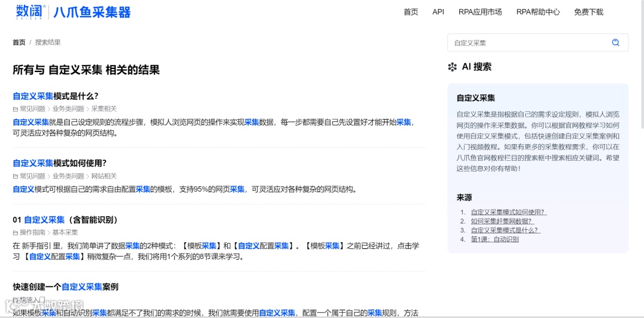The height and width of the screenshot is (318, 644).
Task: Click folder icon beside 常见问题 > 业务类问题 > 采集相关
Action: click(x=16, y=109)
